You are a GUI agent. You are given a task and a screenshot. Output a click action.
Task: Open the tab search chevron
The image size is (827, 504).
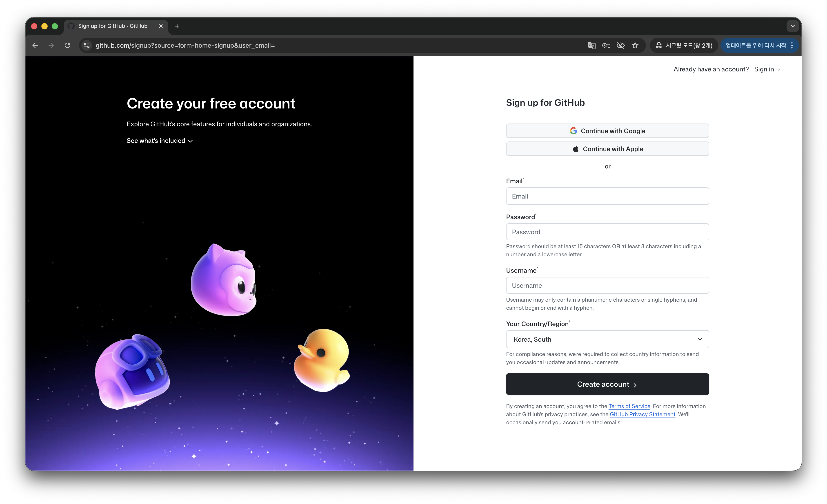pos(793,26)
